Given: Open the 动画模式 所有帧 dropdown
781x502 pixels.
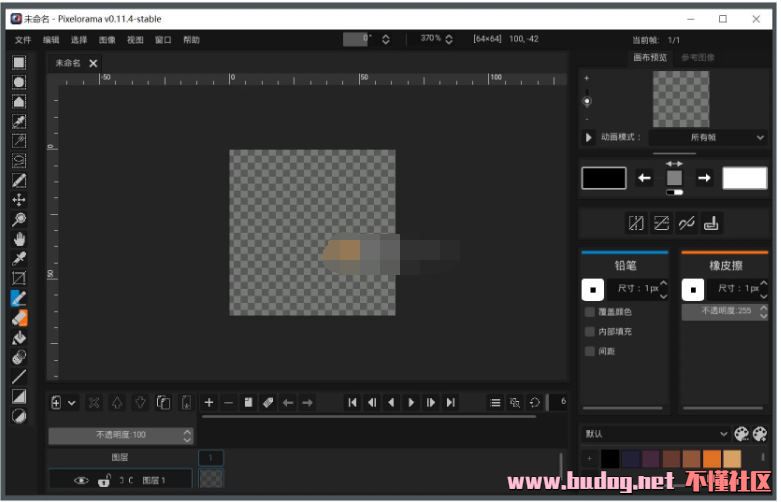Looking at the screenshot, I should click(708, 137).
